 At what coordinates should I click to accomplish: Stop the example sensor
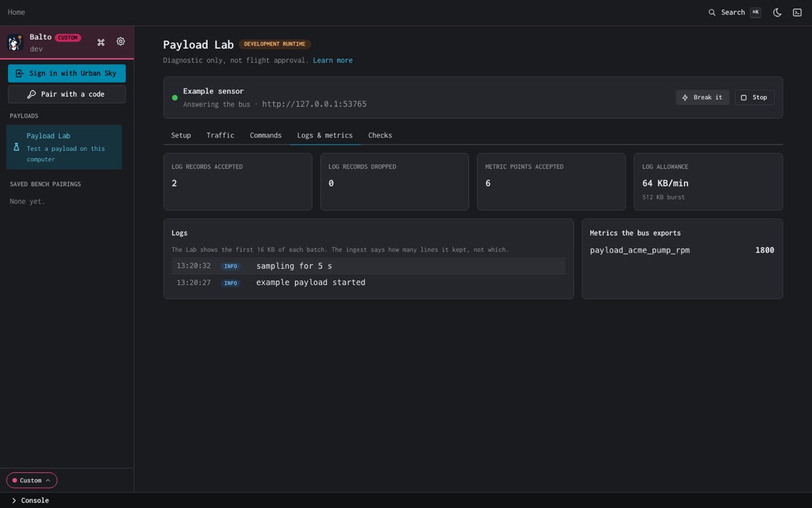coord(754,98)
